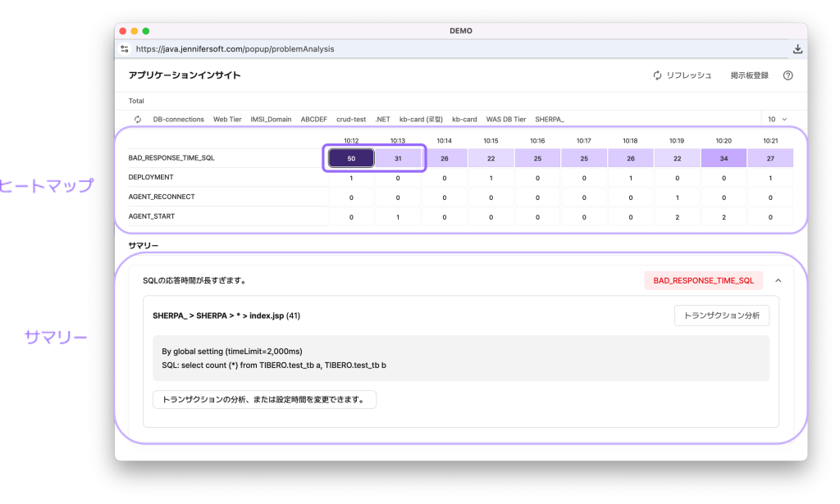Click the help question mark icon
This screenshot has width=840, height=504.
(x=787, y=75)
